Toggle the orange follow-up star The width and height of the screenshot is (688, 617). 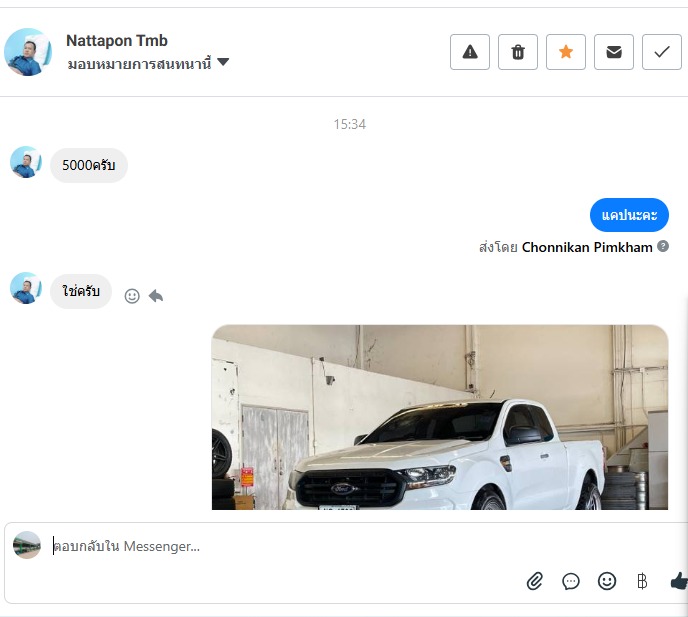[x=566, y=52]
